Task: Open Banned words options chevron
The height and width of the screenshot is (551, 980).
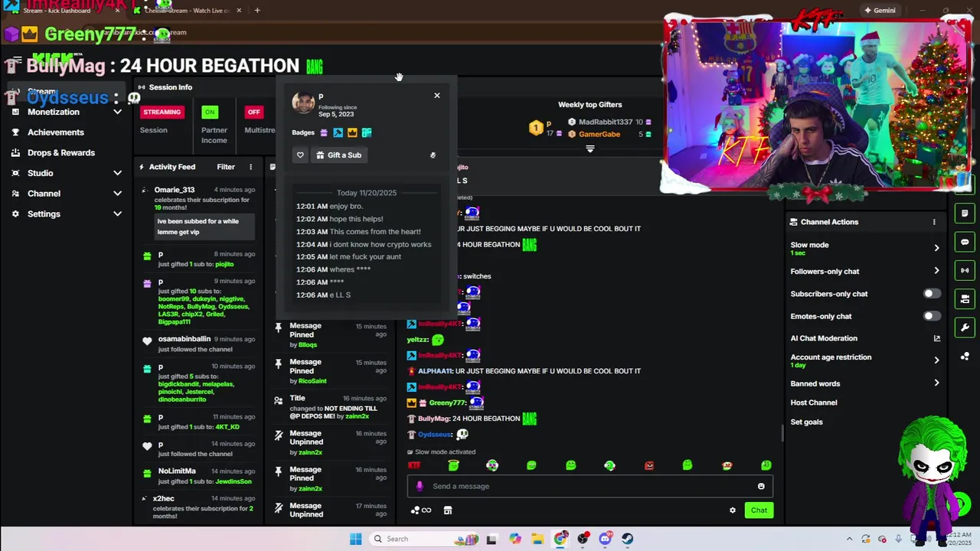Action: point(936,383)
